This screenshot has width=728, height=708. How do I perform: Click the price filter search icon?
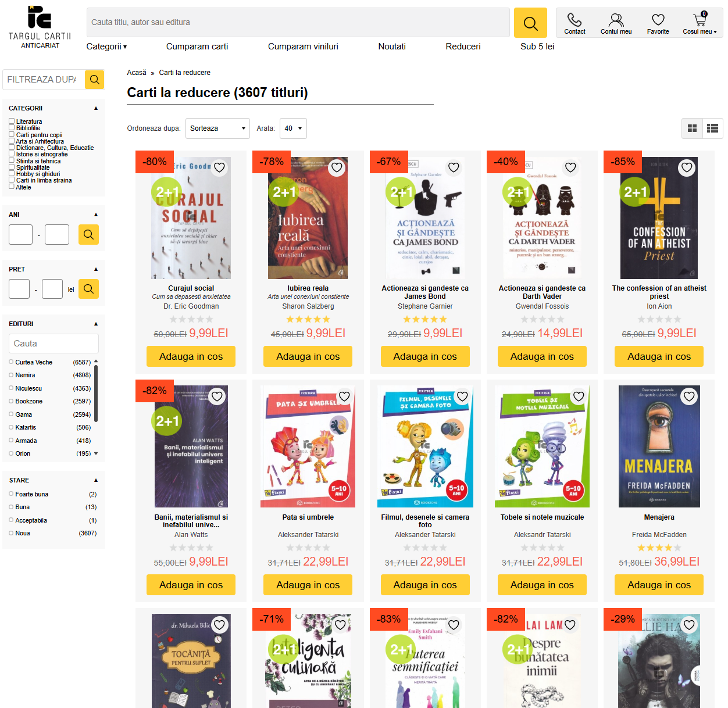88,289
